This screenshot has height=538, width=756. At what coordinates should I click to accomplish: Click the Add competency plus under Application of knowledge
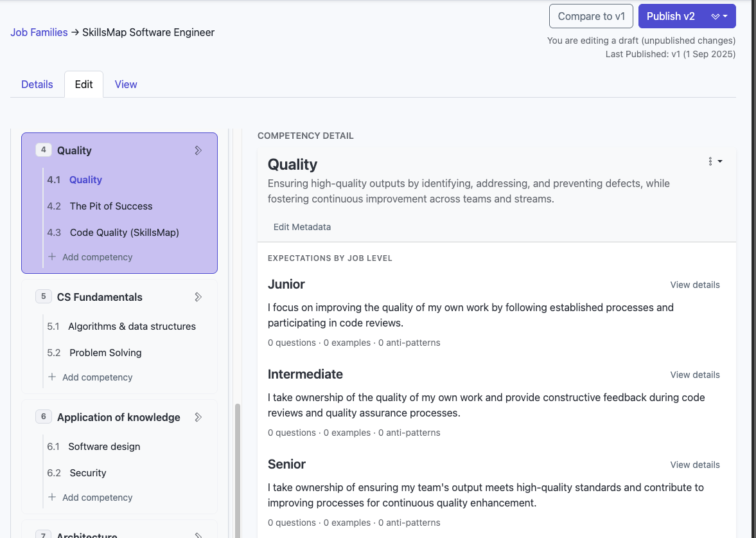click(53, 497)
